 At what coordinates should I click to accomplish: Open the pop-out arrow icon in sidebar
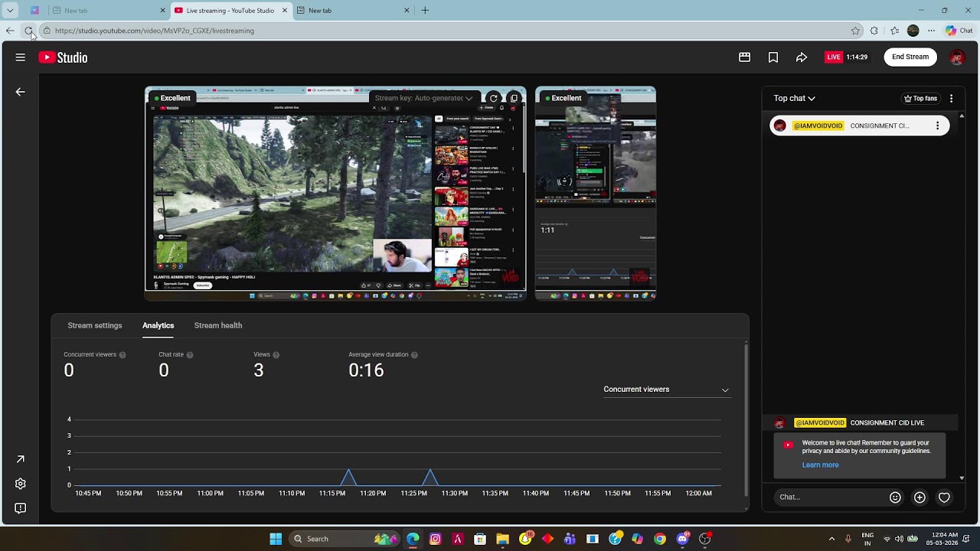click(x=21, y=459)
